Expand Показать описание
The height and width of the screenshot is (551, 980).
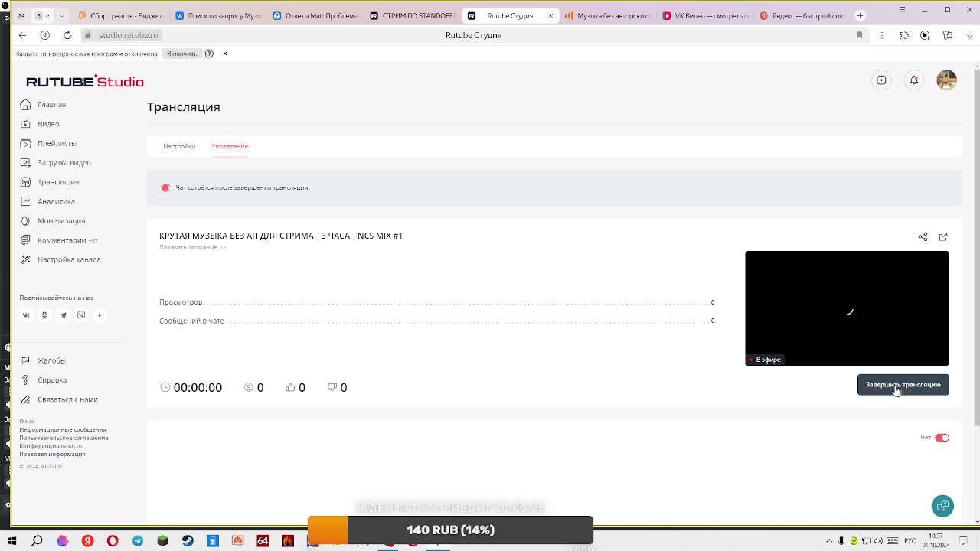click(x=192, y=248)
